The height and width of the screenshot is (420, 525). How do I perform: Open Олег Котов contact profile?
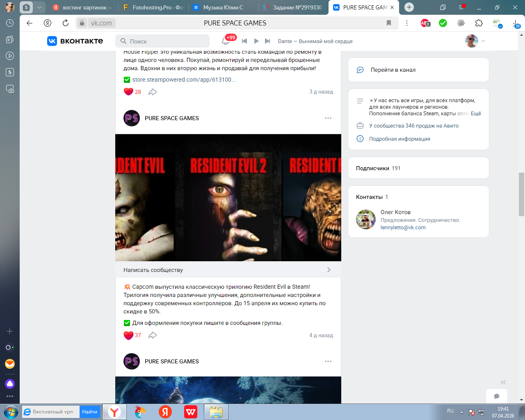[x=395, y=212]
